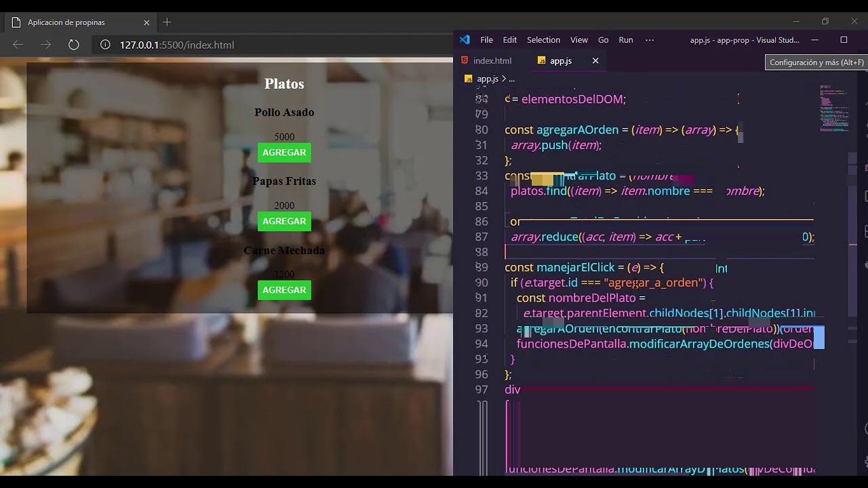Open the Run menu in VS Code

[x=626, y=40]
